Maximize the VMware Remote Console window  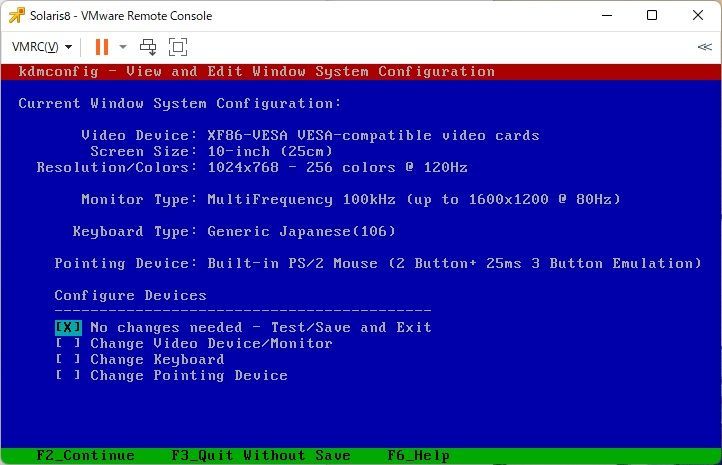tap(652, 15)
